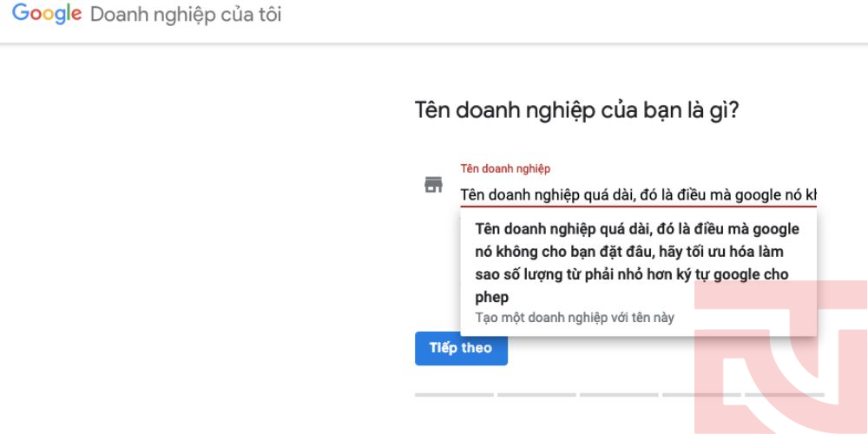Choose 'Tạo một doanh nghiệp với tên này'

(575, 318)
